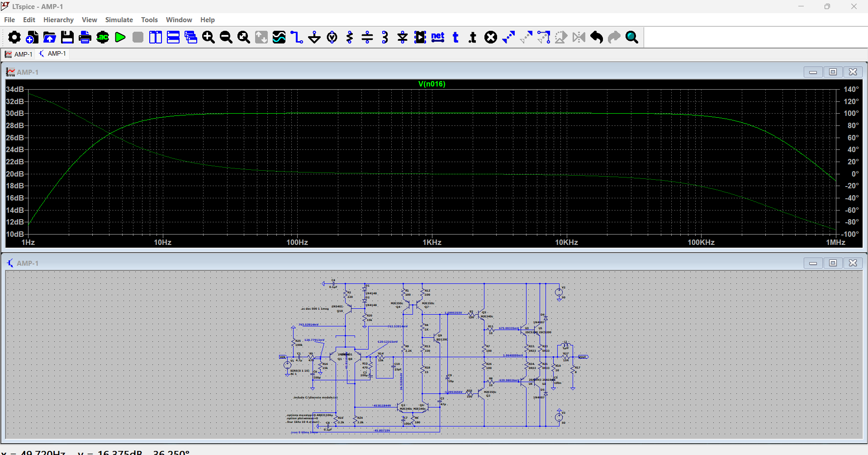
Task: Close the AMP-1 waveform pane
Action: pos(853,72)
